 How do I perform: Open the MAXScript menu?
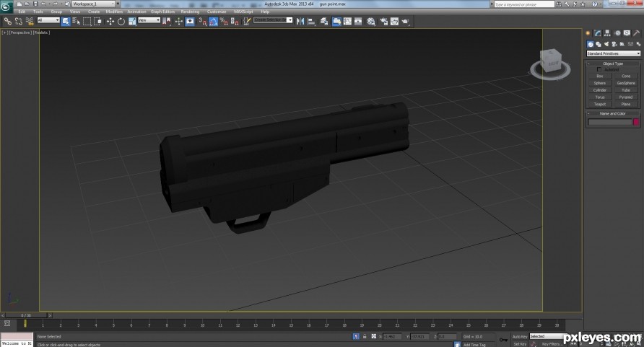(x=243, y=12)
